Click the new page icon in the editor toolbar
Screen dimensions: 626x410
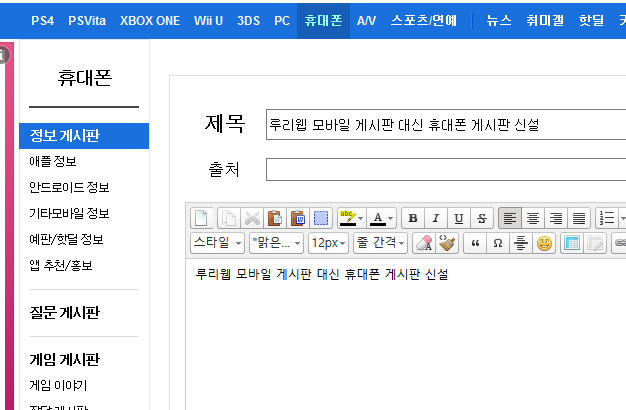coord(201,218)
